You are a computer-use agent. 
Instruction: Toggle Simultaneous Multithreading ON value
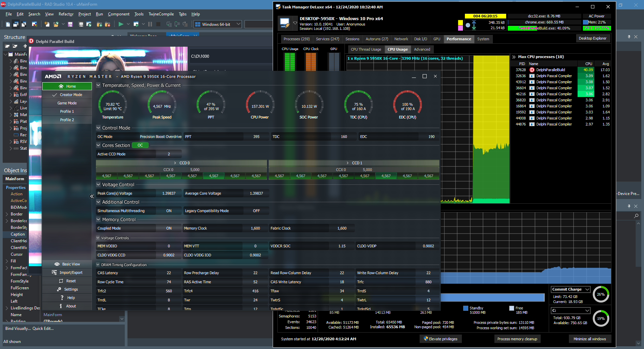point(169,211)
